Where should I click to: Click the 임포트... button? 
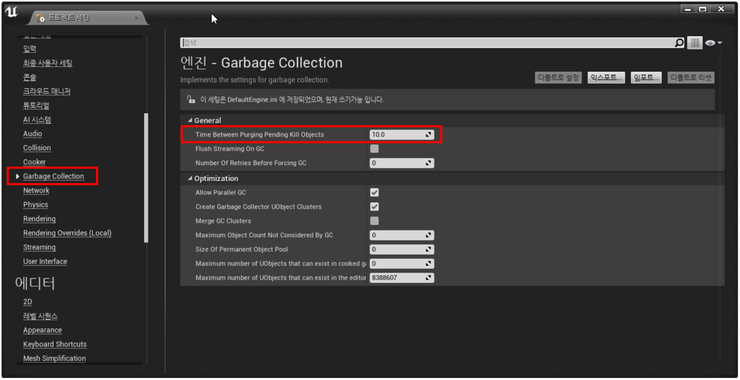pyautogui.click(x=646, y=78)
